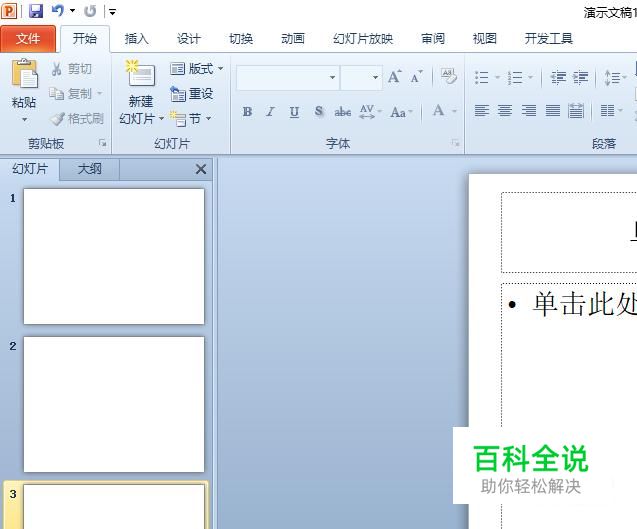Image resolution: width=637 pixels, height=529 pixels.
Task: Select slide 3 thumbnail
Action: [114, 506]
